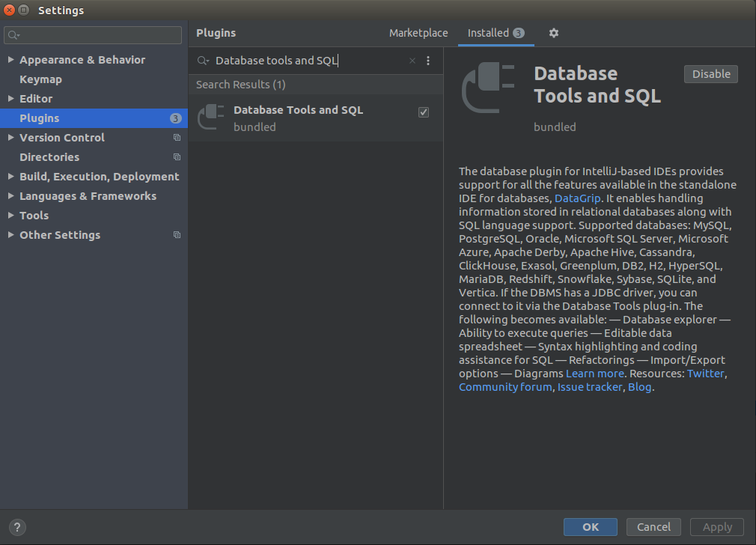The image size is (756, 545).
Task: Switch to the Installed tab
Action: tap(488, 33)
